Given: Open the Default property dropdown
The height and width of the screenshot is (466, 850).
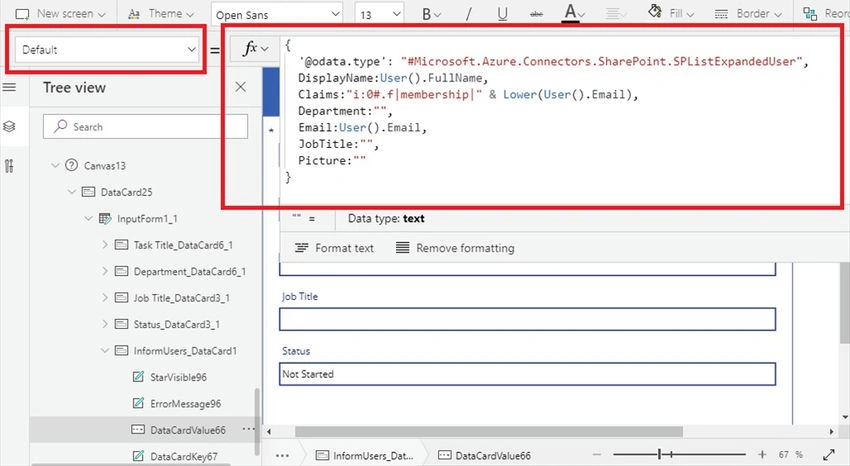Looking at the screenshot, I should 107,50.
